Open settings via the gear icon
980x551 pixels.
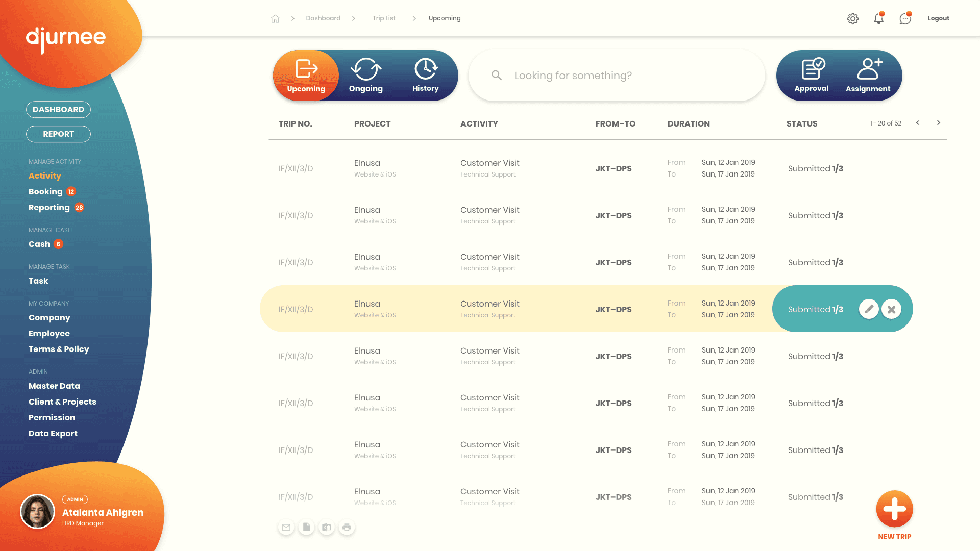[852, 19]
